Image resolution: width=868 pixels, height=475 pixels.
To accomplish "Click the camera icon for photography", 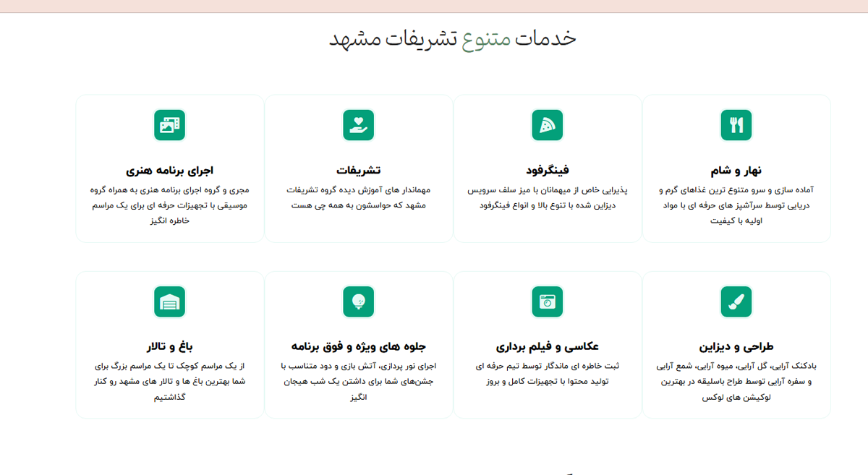I will [x=547, y=301].
